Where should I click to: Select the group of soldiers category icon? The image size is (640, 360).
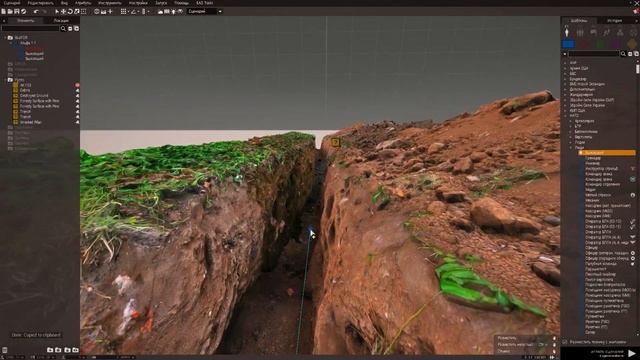click(580, 32)
